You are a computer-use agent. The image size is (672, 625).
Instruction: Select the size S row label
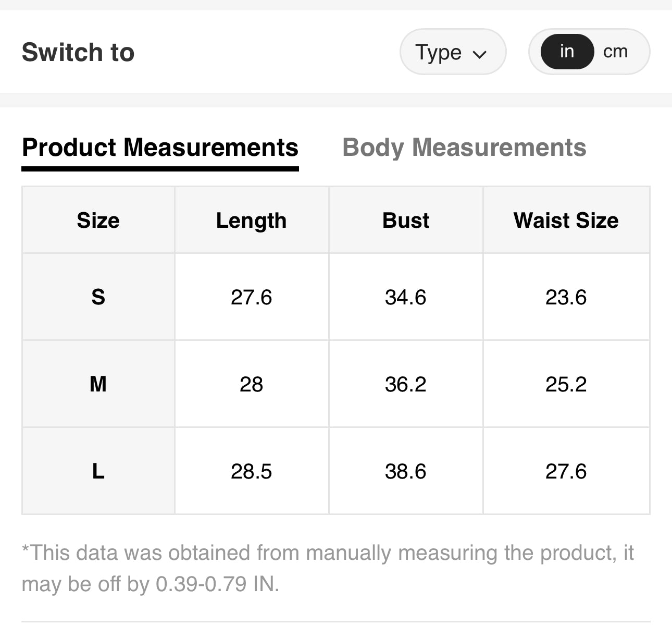pos(98,297)
